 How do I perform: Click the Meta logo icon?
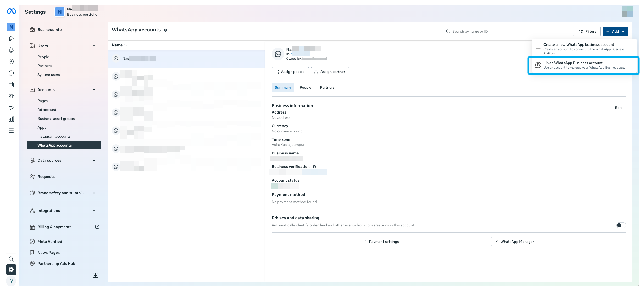[11, 11]
